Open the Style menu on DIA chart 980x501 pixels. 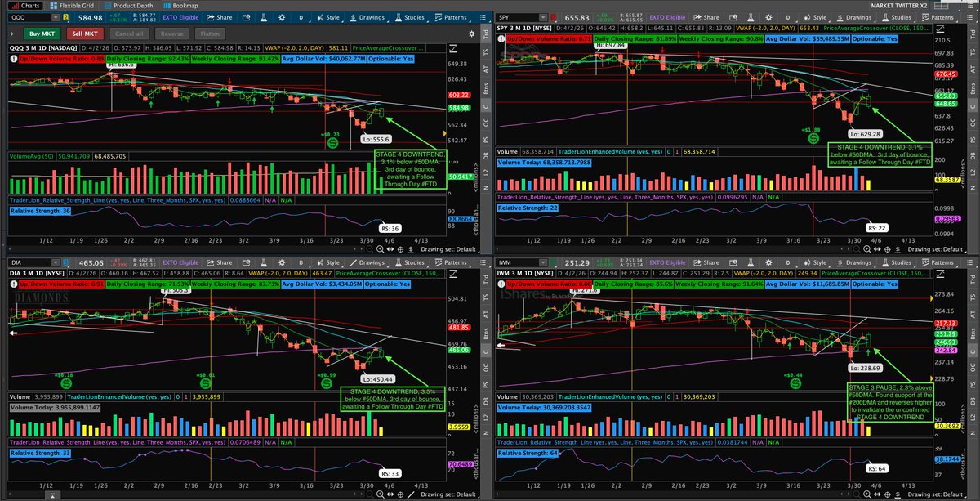(x=327, y=262)
